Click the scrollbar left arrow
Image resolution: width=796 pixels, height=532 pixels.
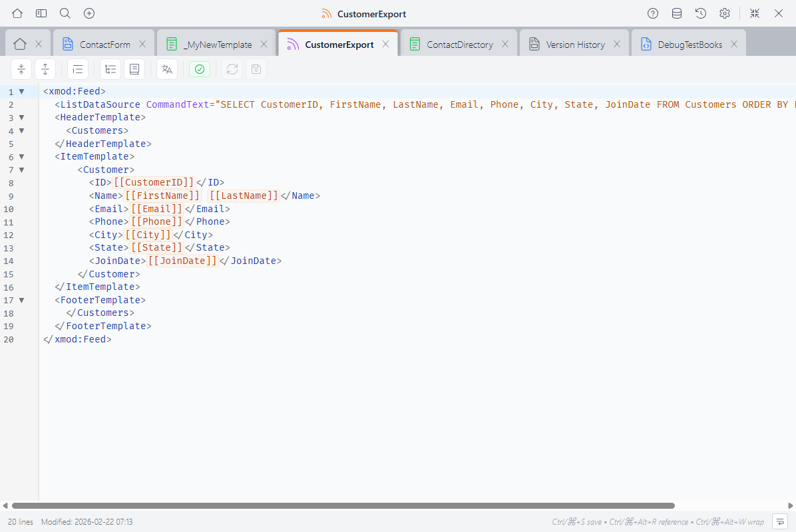[x=5, y=505]
